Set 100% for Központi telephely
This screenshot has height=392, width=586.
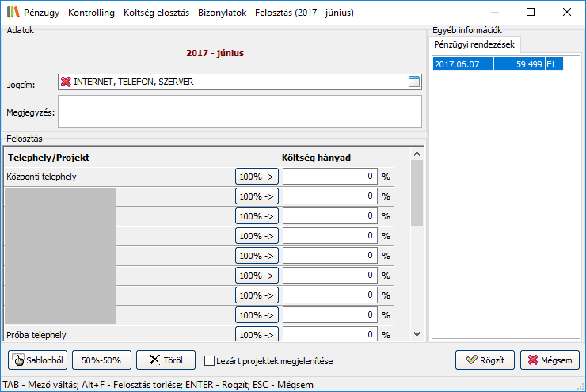(257, 177)
